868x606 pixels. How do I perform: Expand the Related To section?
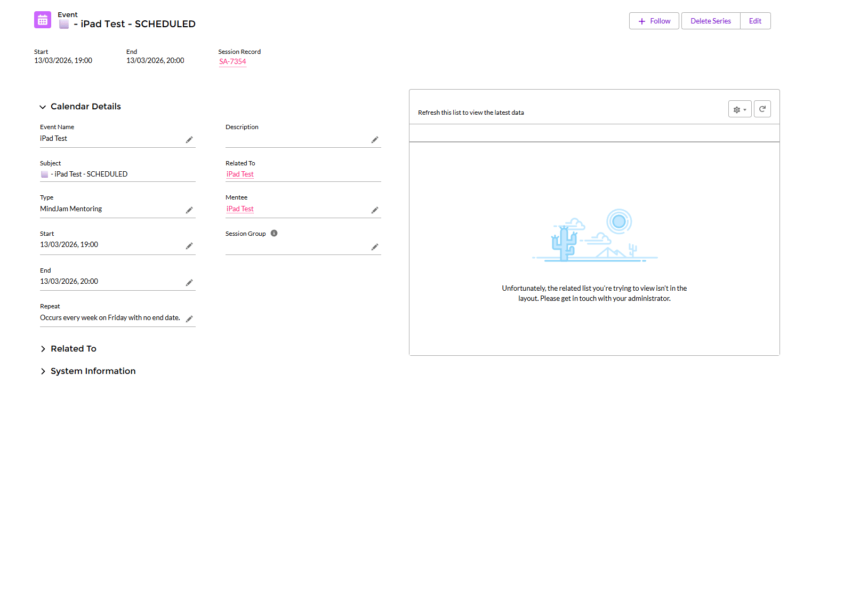(x=43, y=349)
